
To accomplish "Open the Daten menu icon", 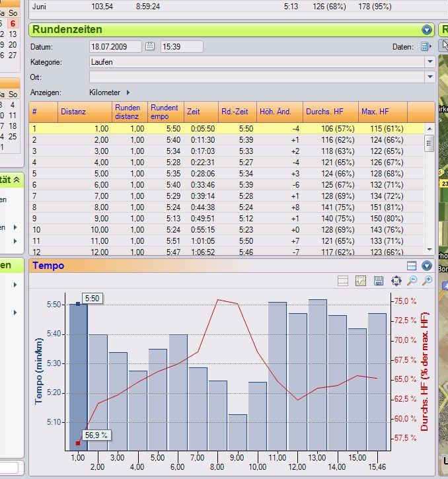I will point(426,46).
